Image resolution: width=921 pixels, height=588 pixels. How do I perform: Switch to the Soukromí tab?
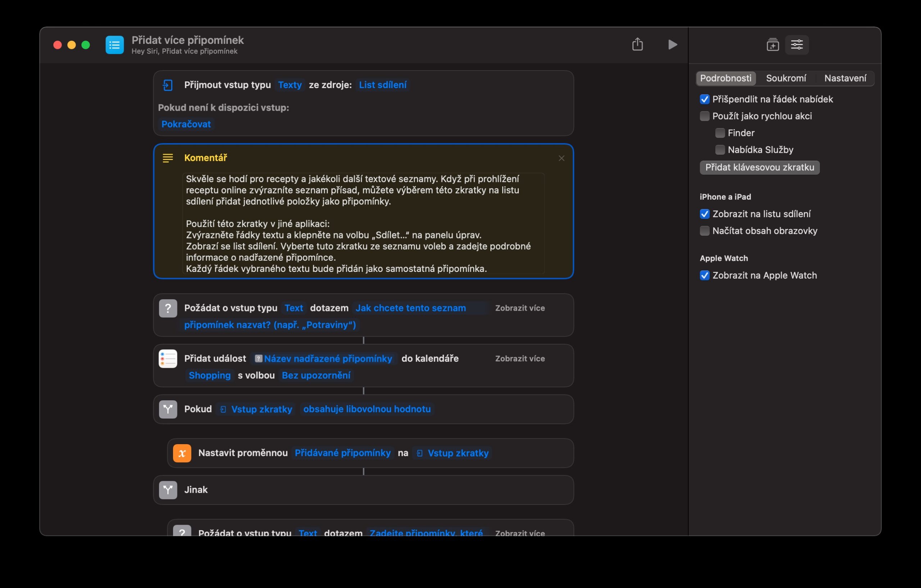pos(786,78)
